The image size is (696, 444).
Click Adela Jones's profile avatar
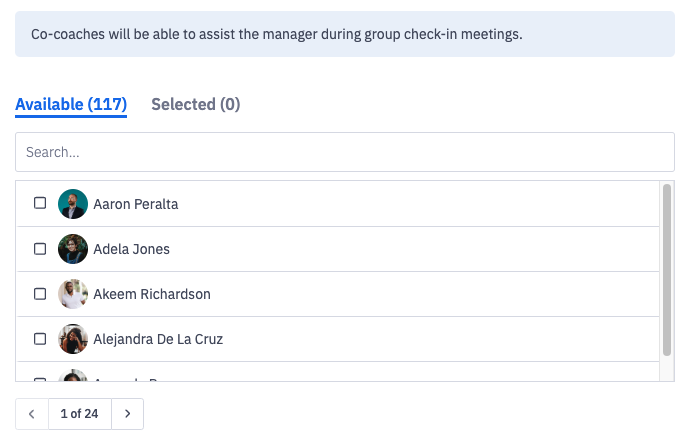coord(73,249)
